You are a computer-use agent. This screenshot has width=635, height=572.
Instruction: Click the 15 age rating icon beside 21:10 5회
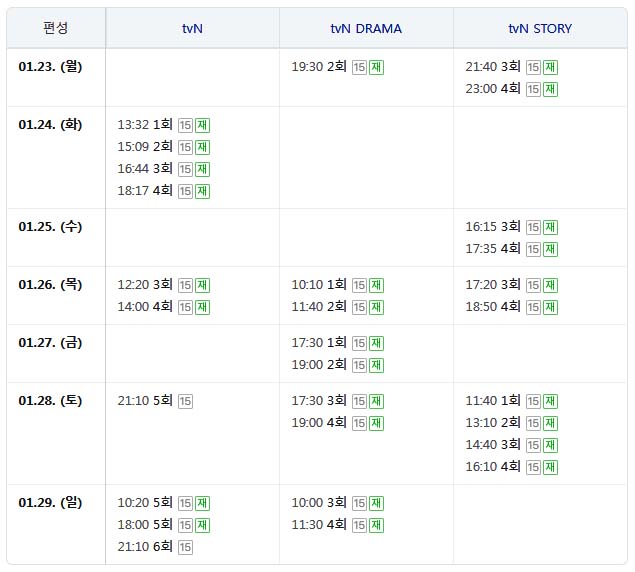[185, 401]
